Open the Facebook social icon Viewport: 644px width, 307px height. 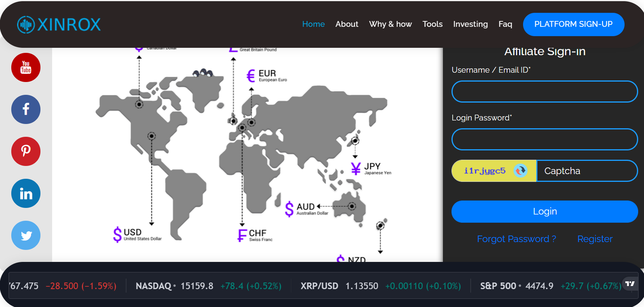pos(26,110)
